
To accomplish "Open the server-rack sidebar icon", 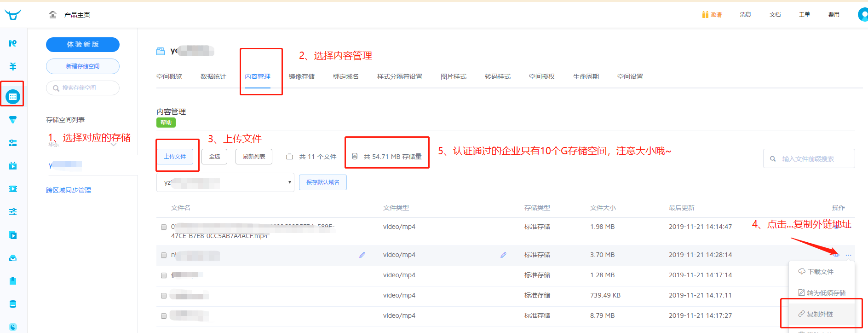I will coord(13,143).
